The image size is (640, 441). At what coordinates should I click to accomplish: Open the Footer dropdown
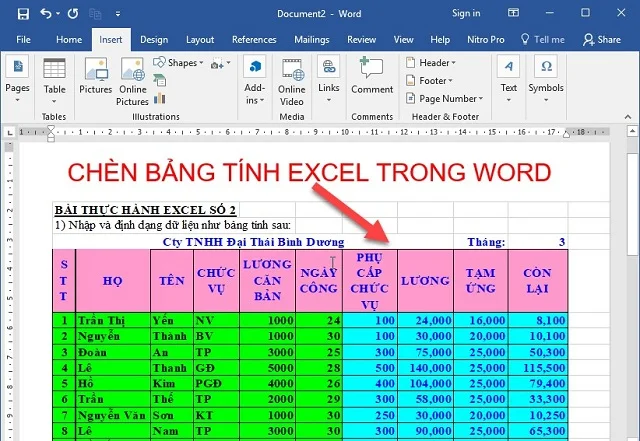click(429, 80)
